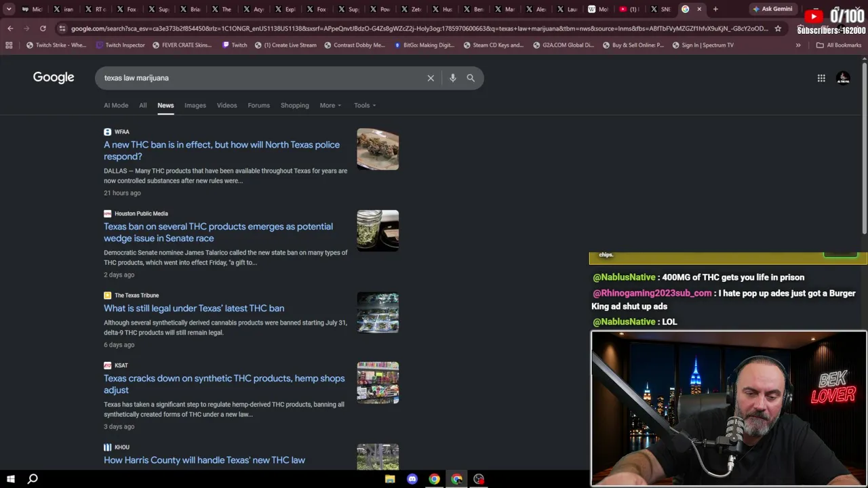Open the Chrome apps shortcut in bookmarks bar
The width and height of the screenshot is (868, 488).
9,45
